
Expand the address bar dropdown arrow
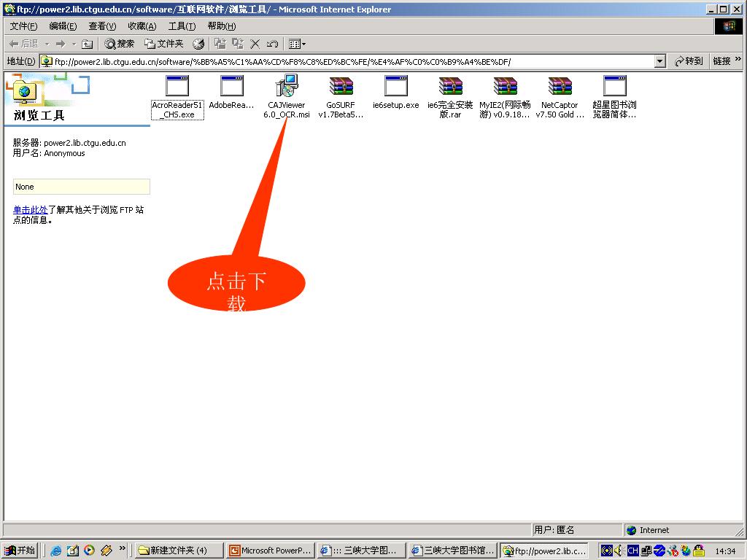click(659, 61)
